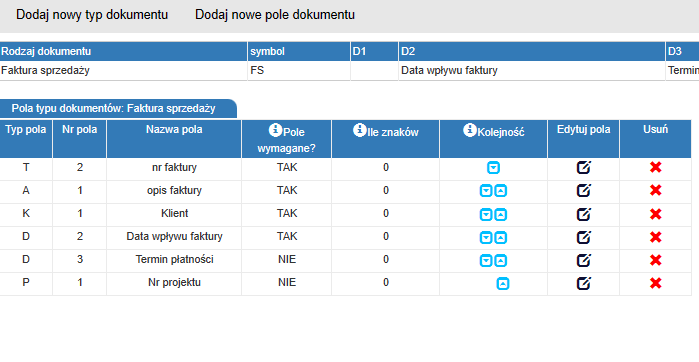This screenshot has width=699, height=362.
Task: Edit the opis faktury field
Action: (x=584, y=191)
